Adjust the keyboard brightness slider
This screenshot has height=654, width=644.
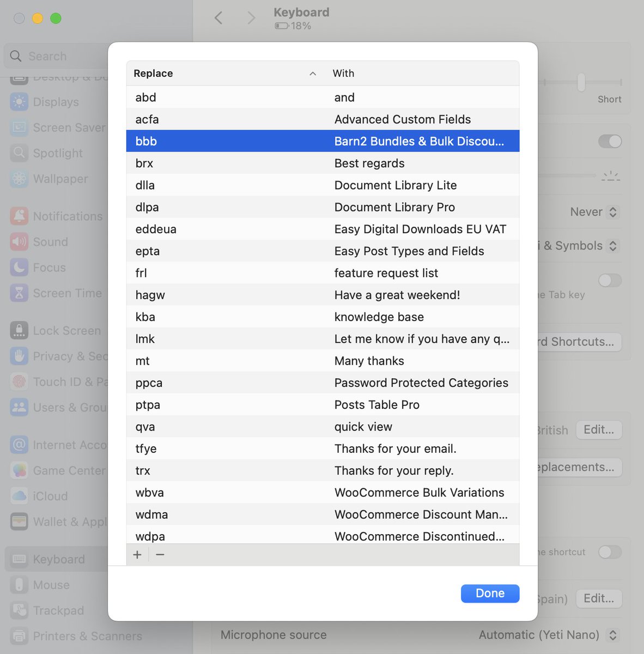(567, 175)
